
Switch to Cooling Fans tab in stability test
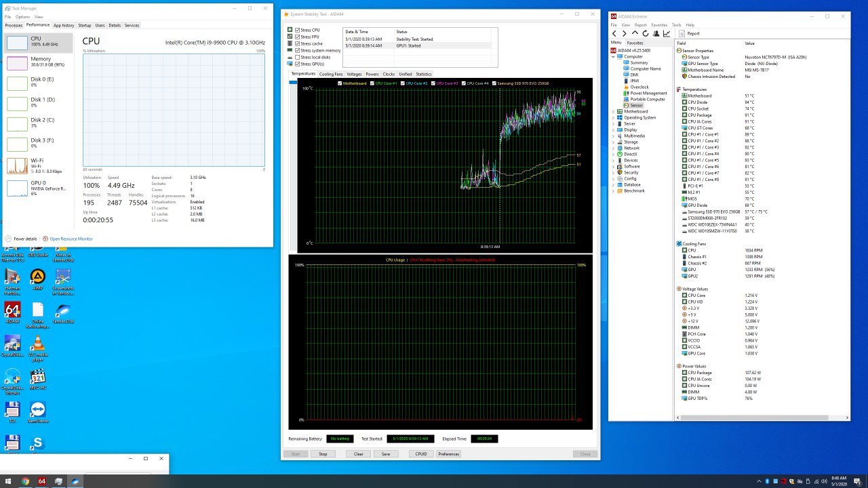[331, 74]
